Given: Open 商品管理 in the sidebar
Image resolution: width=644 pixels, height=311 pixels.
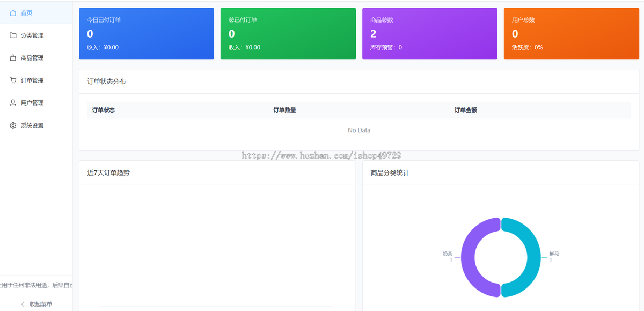Looking at the screenshot, I should click(x=36, y=58).
